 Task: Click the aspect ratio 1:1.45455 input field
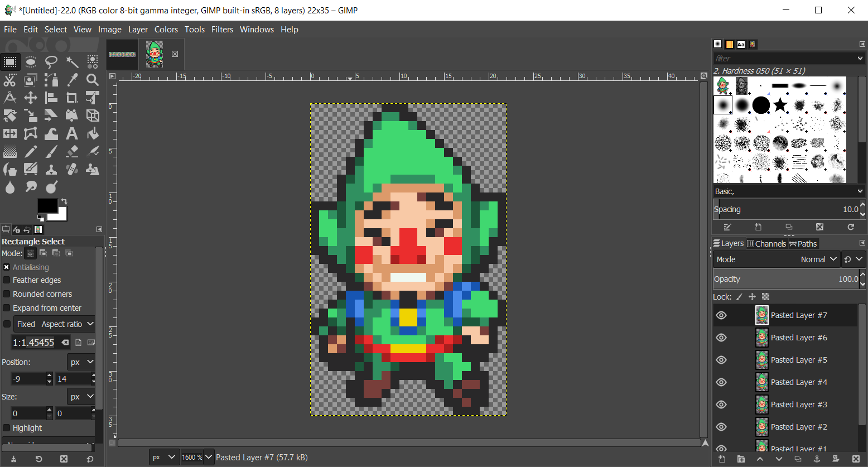[x=40, y=343]
